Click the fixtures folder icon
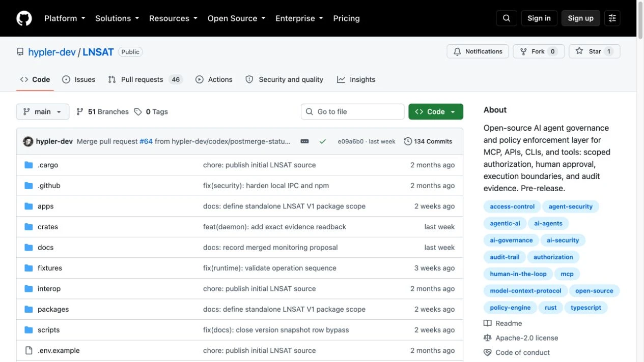This screenshot has width=644, height=362. tap(29, 268)
